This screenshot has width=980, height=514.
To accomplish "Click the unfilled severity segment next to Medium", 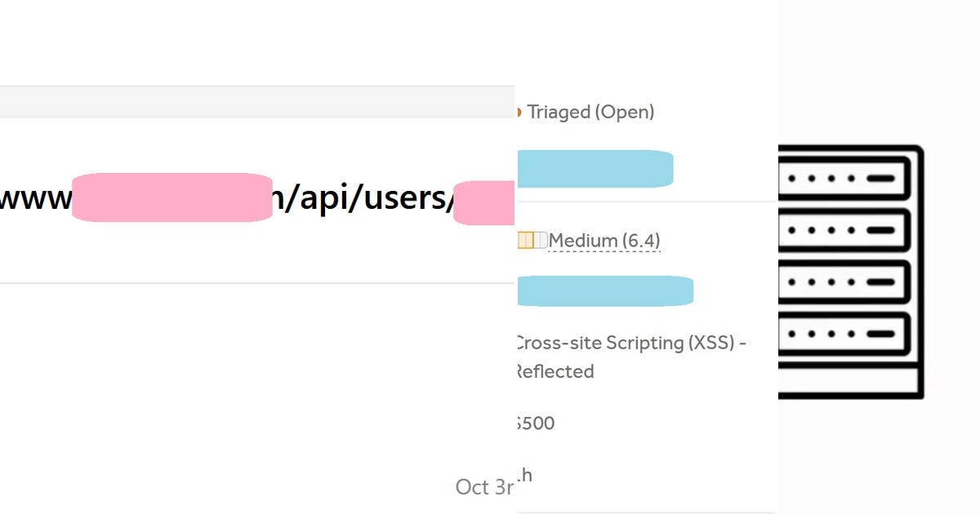I will (x=541, y=240).
